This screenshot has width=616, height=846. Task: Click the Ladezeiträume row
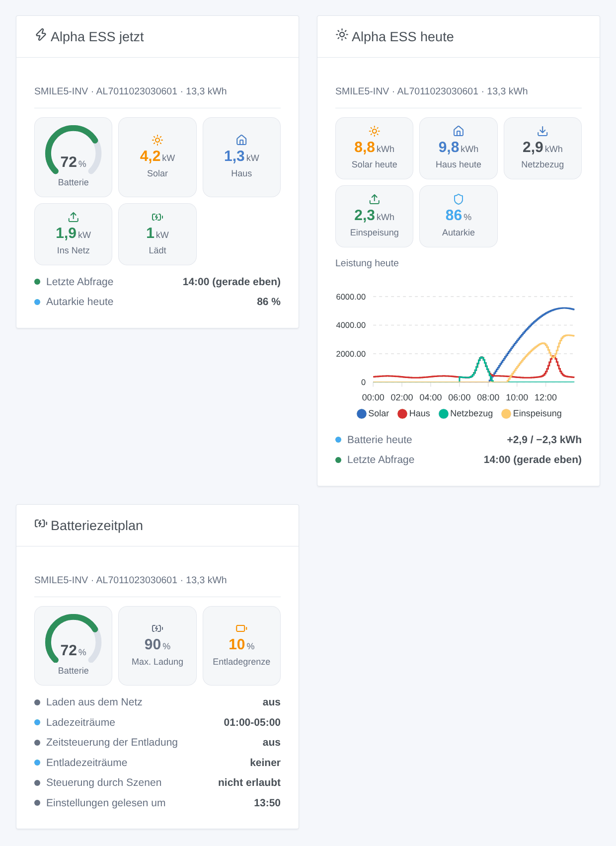pos(157,722)
